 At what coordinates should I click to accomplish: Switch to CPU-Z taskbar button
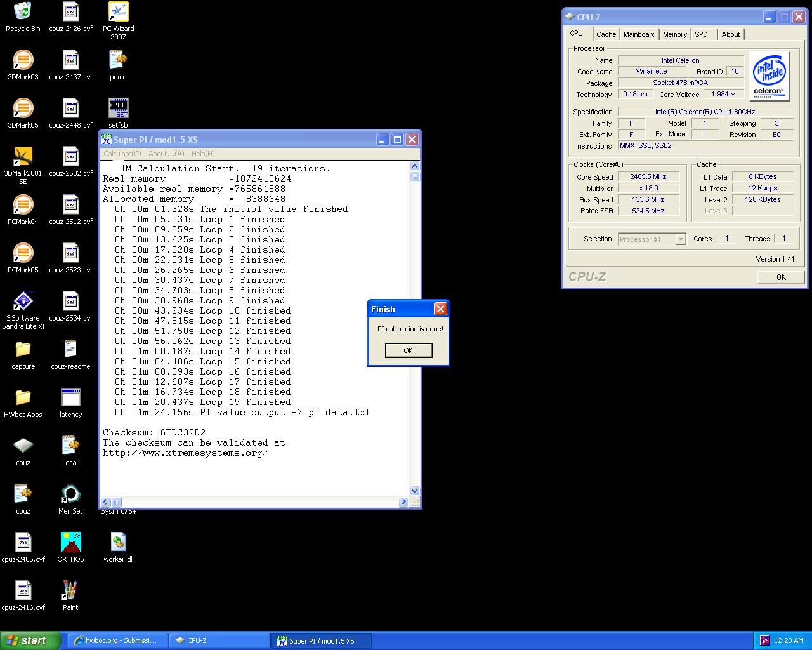219,640
